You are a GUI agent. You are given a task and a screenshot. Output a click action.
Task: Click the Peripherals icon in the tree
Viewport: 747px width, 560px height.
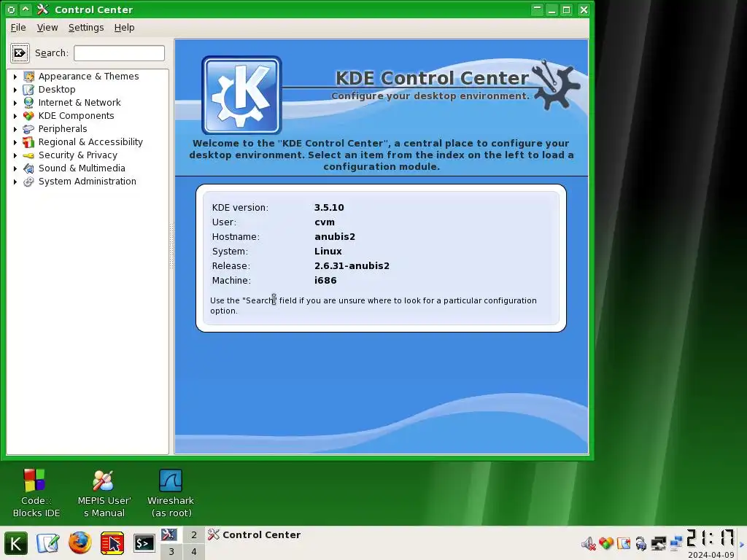point(28,128)
